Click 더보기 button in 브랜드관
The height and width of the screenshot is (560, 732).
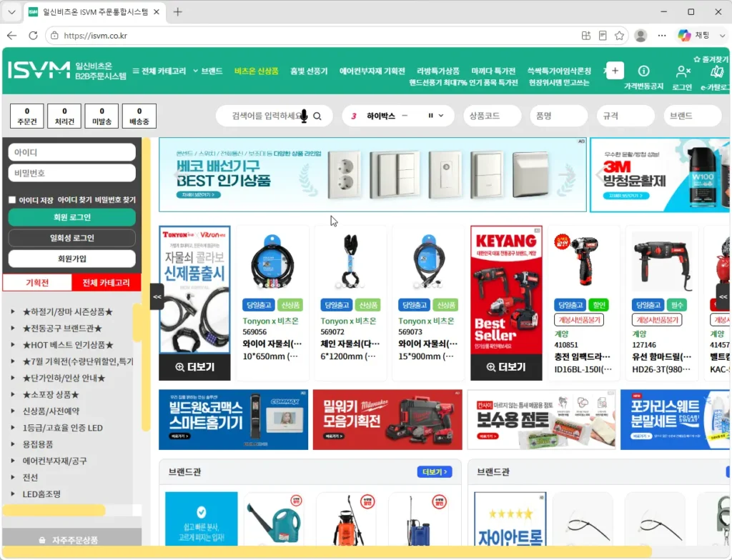pos(435,472)
